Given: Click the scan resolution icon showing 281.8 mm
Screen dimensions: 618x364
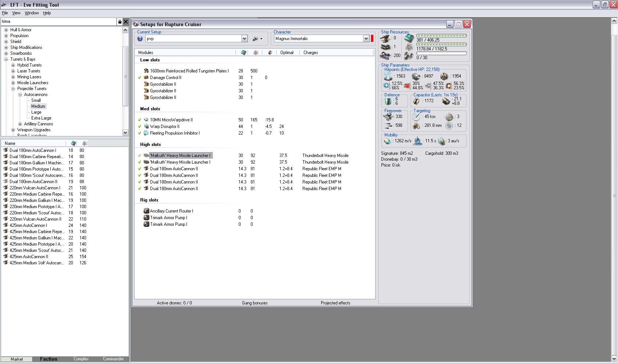Looking at the screenshot, I should point(416,126).
